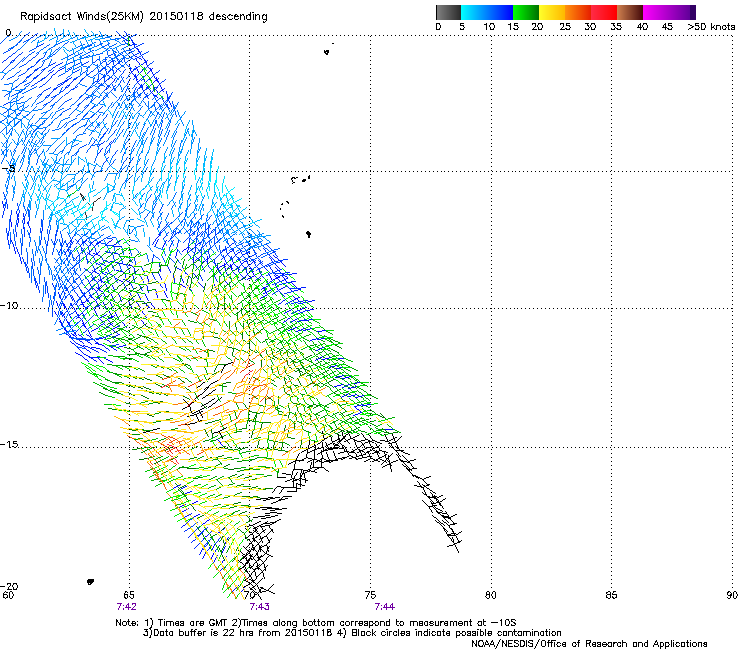
Task: Click the "85" longitude axis label
Action: (x=611, y=595)
